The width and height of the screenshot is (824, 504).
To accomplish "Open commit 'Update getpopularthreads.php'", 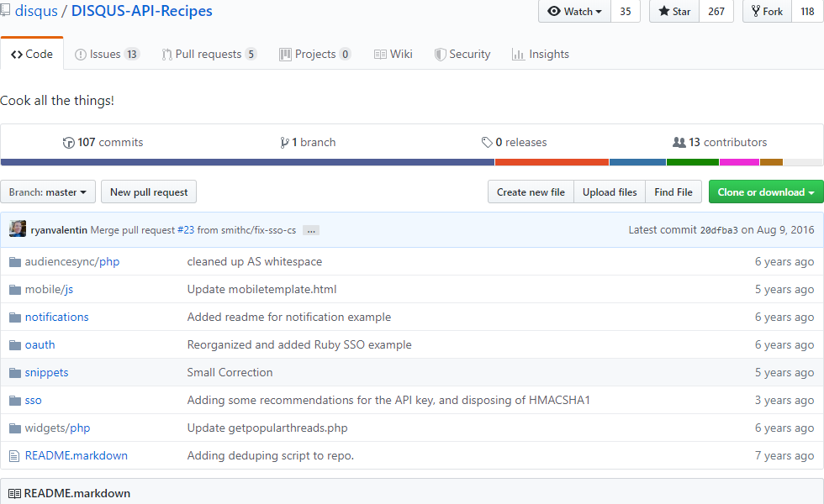I will tap(267, 428).
